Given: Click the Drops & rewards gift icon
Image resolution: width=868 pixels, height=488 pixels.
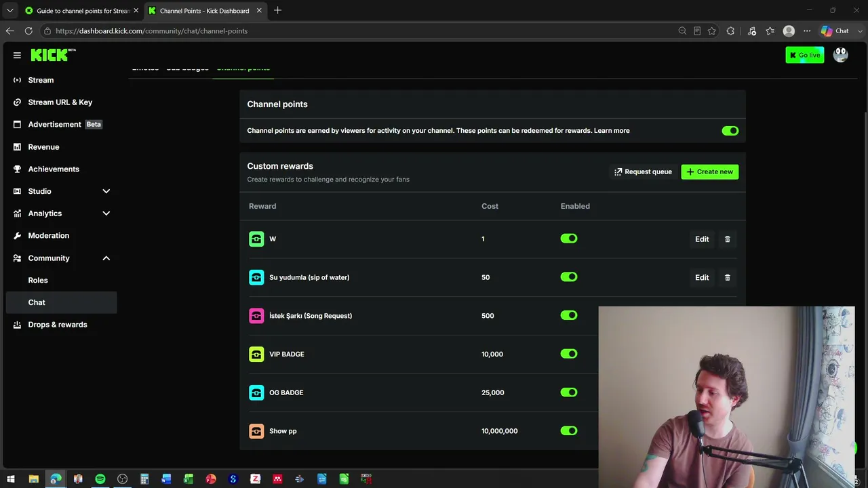Looking at the screenshot, I should click(17, 325).
